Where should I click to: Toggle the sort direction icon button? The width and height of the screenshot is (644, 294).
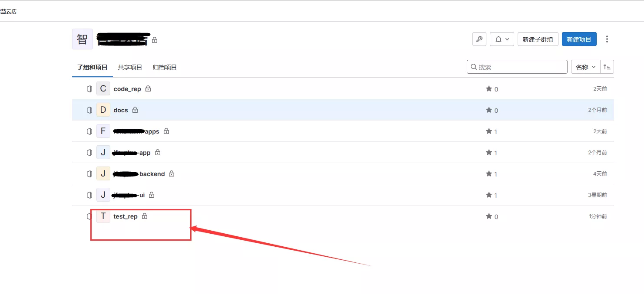pos(607,67)
